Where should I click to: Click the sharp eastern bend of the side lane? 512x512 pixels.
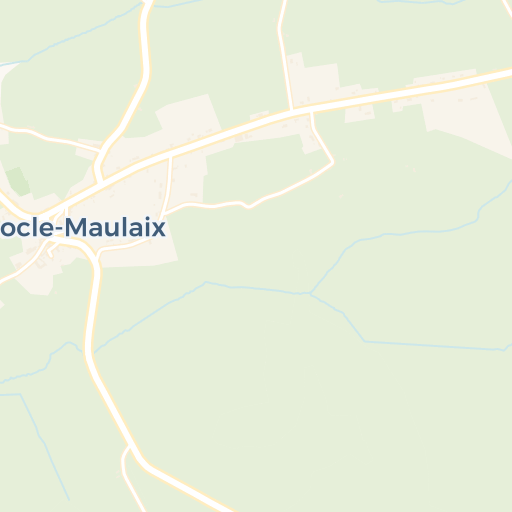tap(332, 162)
